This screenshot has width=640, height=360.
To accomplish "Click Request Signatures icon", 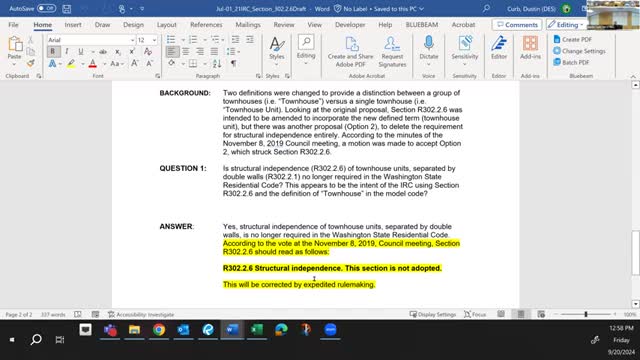I will (x=392, y=51).
